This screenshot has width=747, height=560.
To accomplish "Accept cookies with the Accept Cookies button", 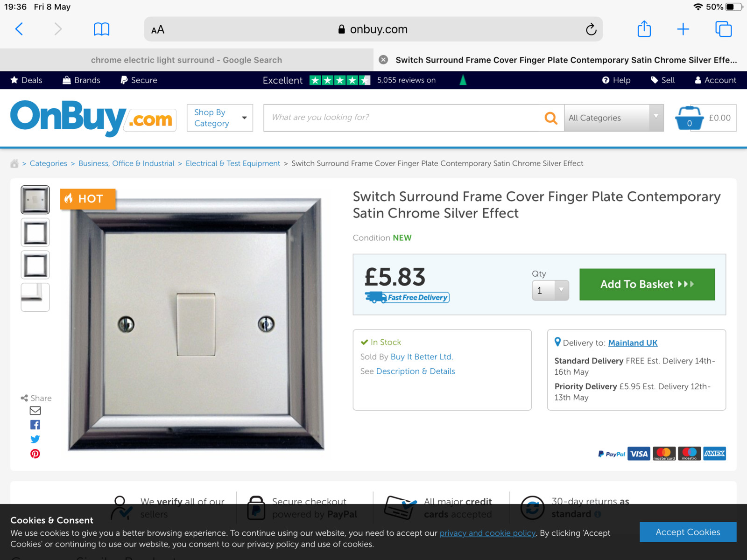I will pos(688,532).
